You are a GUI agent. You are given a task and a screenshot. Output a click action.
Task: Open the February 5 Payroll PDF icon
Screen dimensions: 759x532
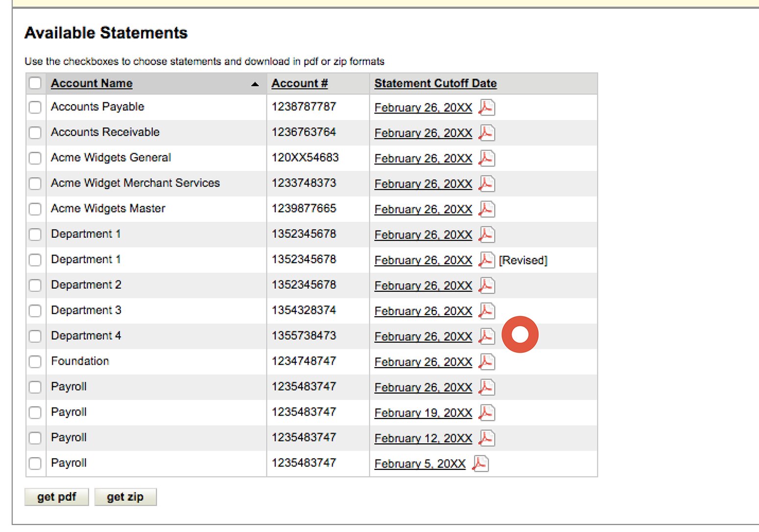480,463
